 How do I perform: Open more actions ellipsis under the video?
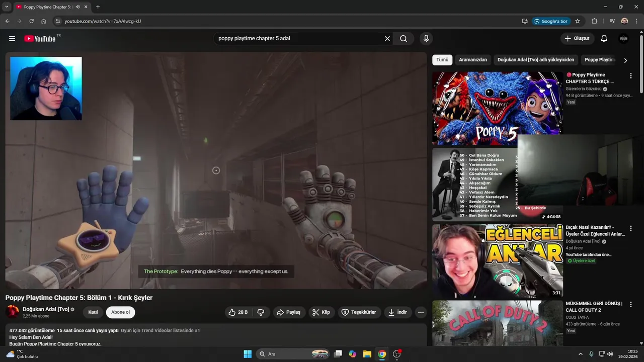421,312
